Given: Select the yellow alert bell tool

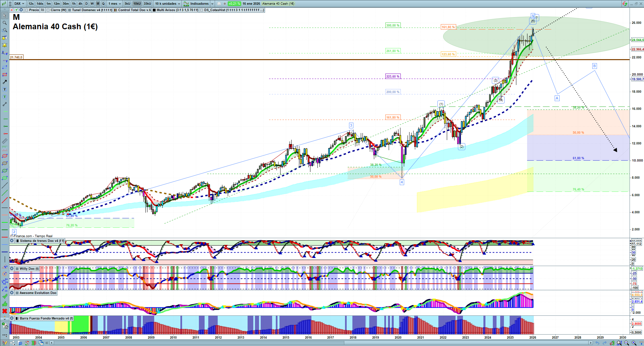Looking at the screenshot, I should tap(5, 45).
